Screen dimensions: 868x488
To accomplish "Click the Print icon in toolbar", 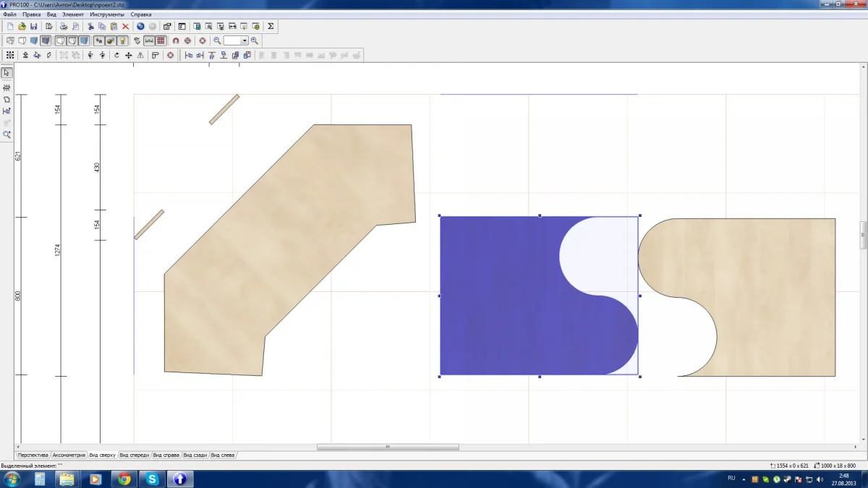I will coord(63,27).
